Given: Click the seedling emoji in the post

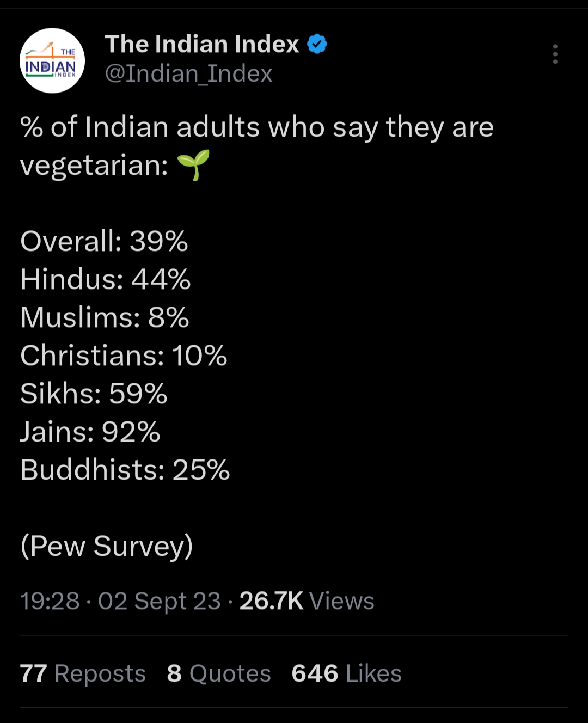Looking at the screenshot, I should pos(193,165).
